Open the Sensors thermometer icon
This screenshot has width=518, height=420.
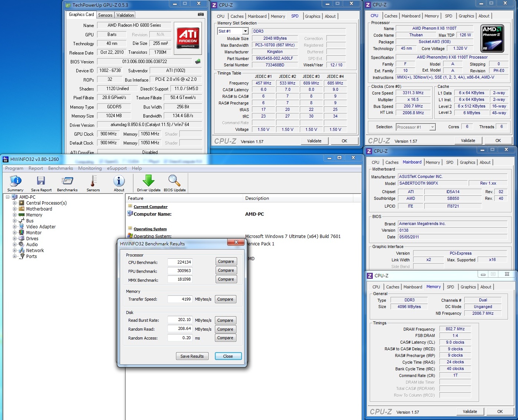click(x=93, y=181)
